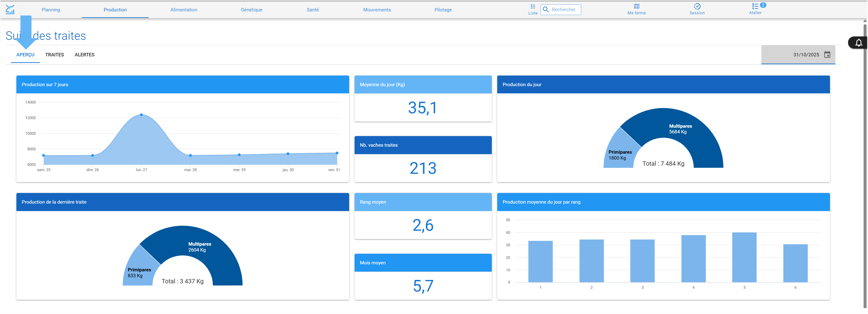Open the Génétique menu
The image size is (868, 314).
[251, 10]
